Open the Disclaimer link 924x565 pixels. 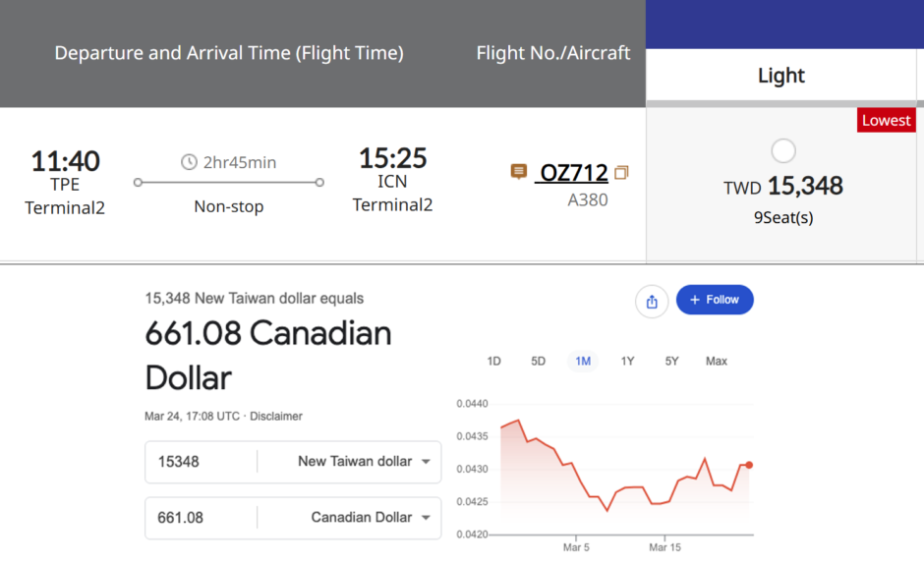276,417
